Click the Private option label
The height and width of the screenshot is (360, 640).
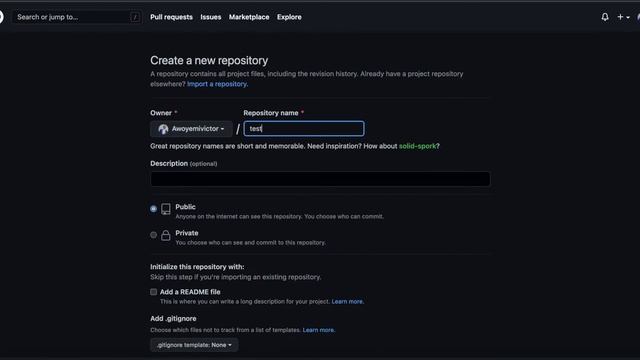(x=187, y=233)
